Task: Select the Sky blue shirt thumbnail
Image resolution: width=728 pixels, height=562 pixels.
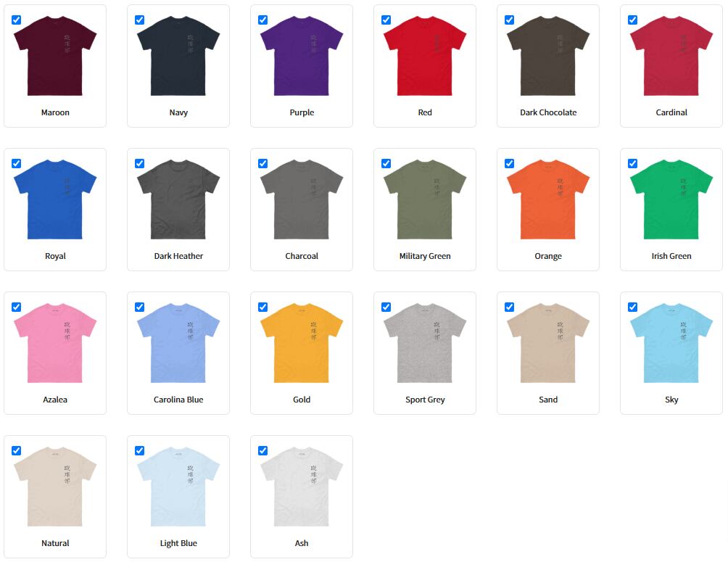Action: (671, 343)
